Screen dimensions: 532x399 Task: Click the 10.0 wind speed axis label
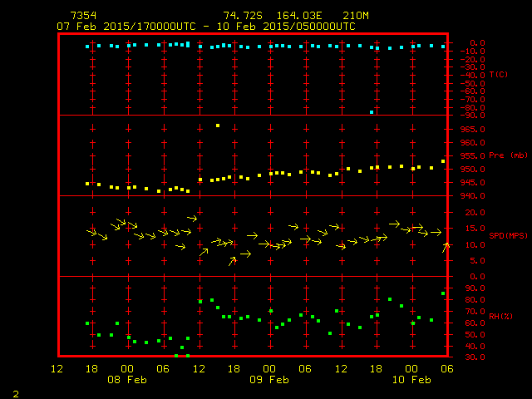pyautogui.click(x=475, y=244)
